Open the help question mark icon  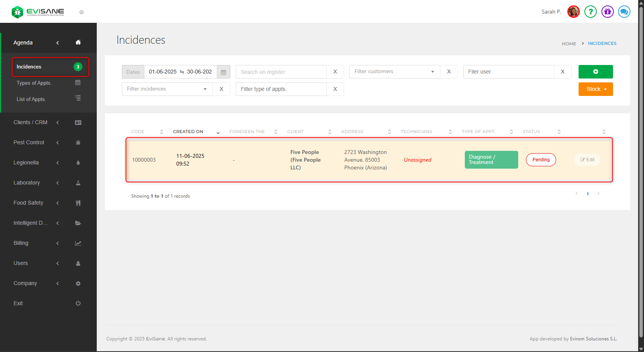click(590, 12)
